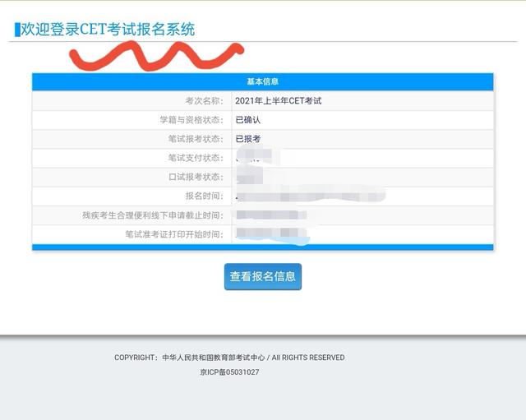Click the 考次名称 row label
This screenshot has width=526, height=420.
pos(203,101)
